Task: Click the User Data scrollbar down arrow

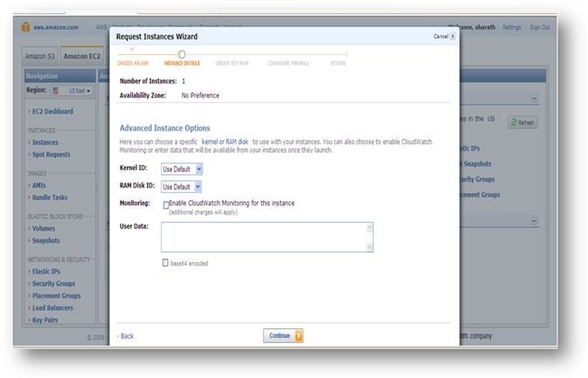Action: (x=370, y=247)
